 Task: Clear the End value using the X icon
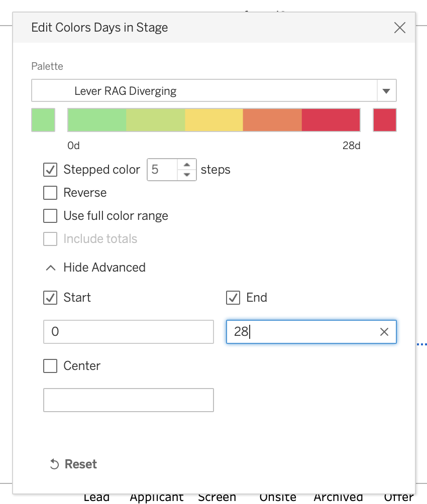[384, 332]
